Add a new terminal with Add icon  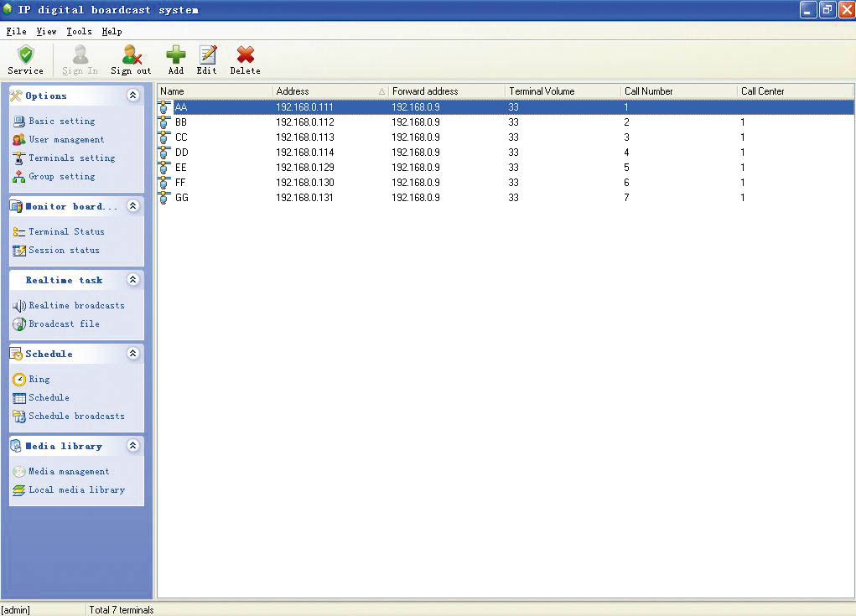point(175,55)
